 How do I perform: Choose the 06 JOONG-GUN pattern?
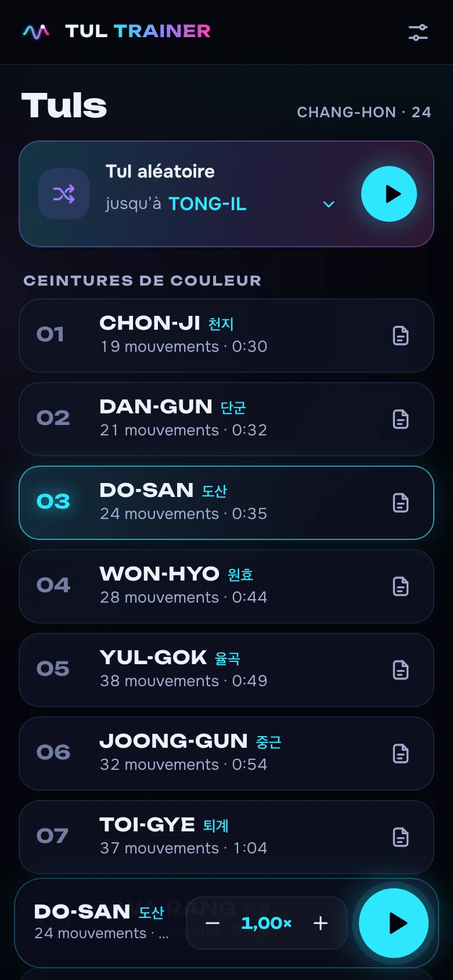coord(227,754)
